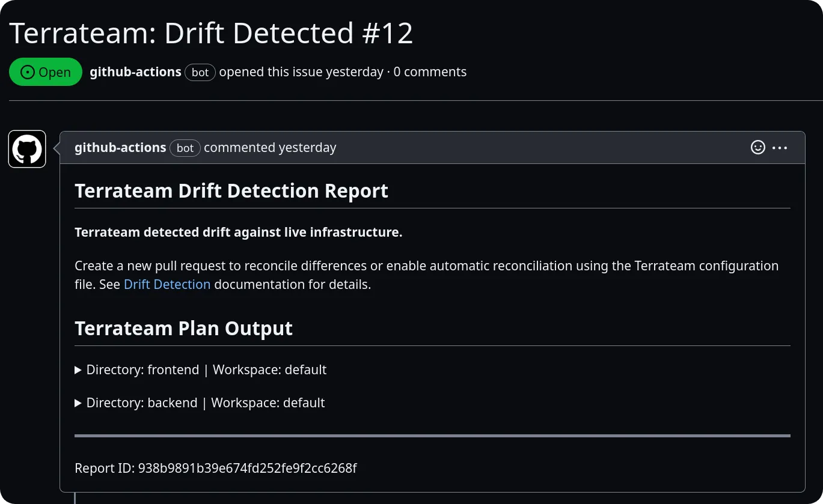
Task: Select the issue title Terrateam: Drift Detected #12
Action: click(x=210, y=32)
